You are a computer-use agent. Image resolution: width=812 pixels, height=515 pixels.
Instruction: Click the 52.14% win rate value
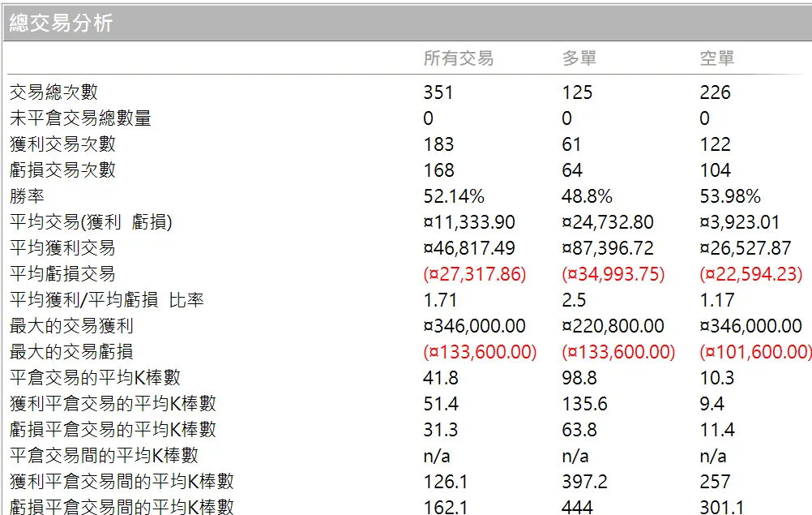[454, 196]
